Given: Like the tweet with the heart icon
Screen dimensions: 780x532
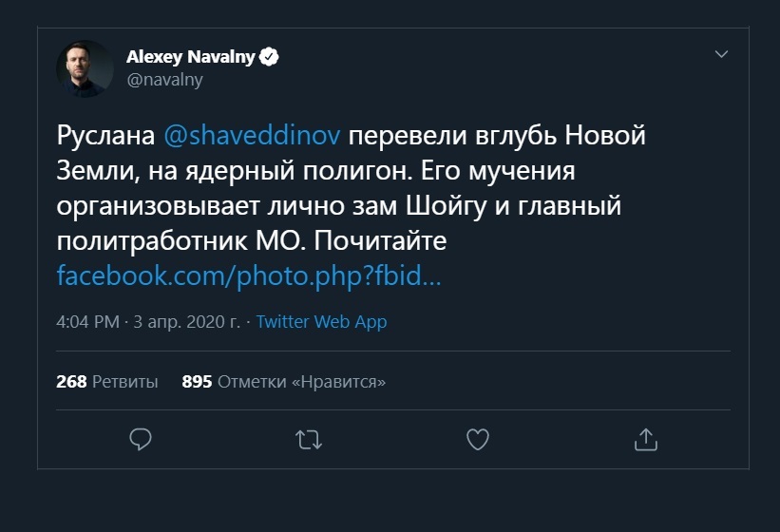Looking at the screenshot, I should coord(477,439).
